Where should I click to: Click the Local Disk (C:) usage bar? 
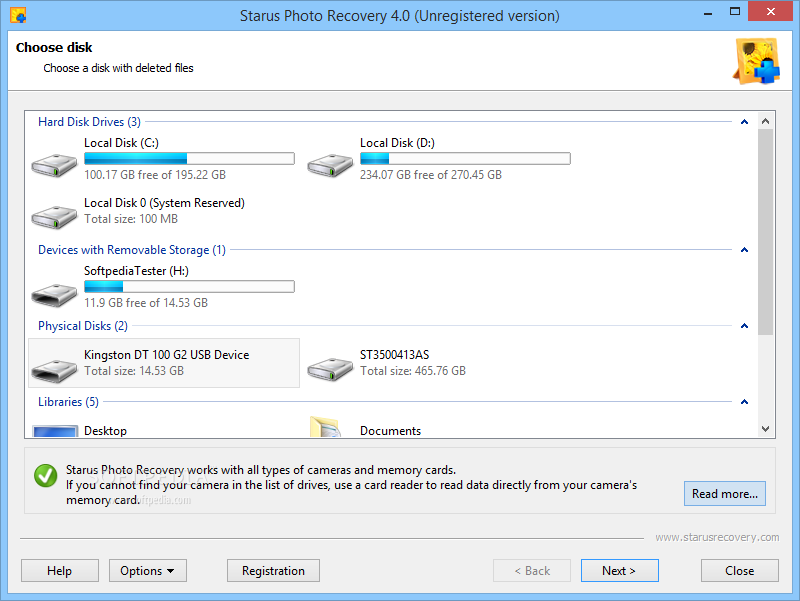tap(189, 159)
